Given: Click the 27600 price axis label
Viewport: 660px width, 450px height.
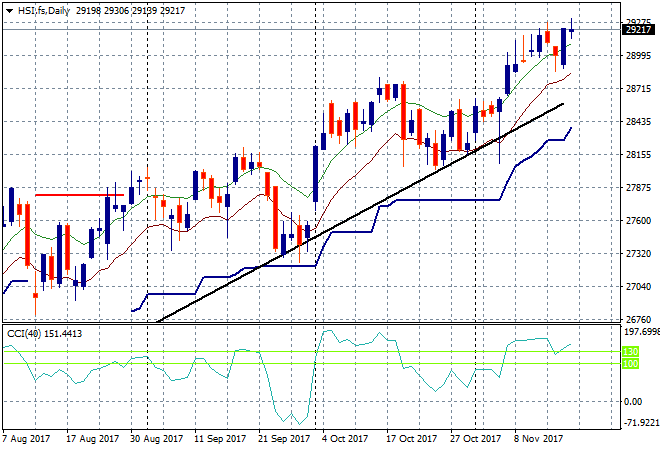Looking at the screenshot, I should (639, 221).
